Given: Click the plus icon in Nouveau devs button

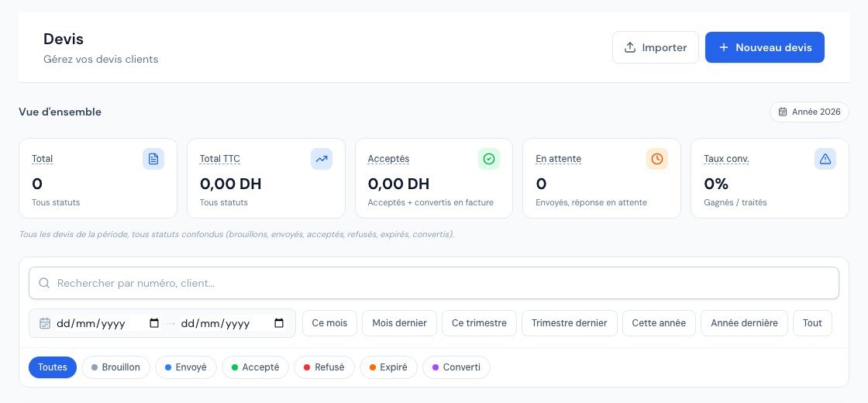Looking at the screenshot, I should tap(724, 47).
